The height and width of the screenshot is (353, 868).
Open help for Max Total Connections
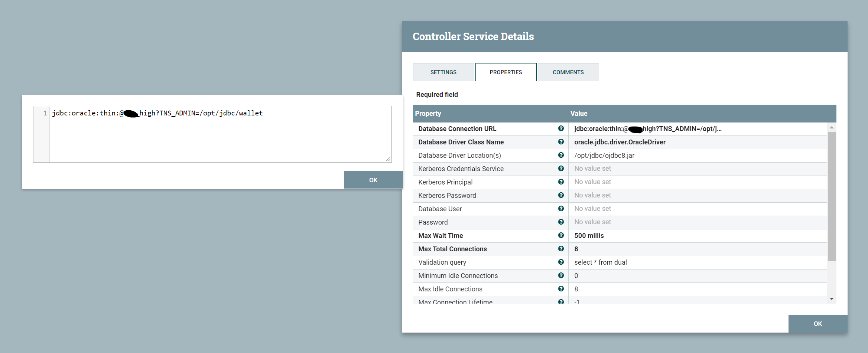(561, 249)
